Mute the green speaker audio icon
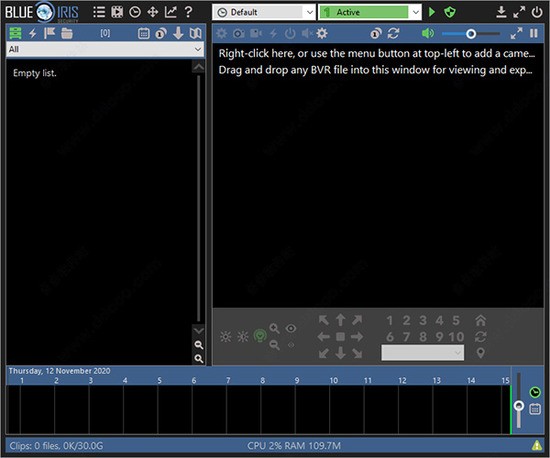The image size is (550, 458). (428, 34)
